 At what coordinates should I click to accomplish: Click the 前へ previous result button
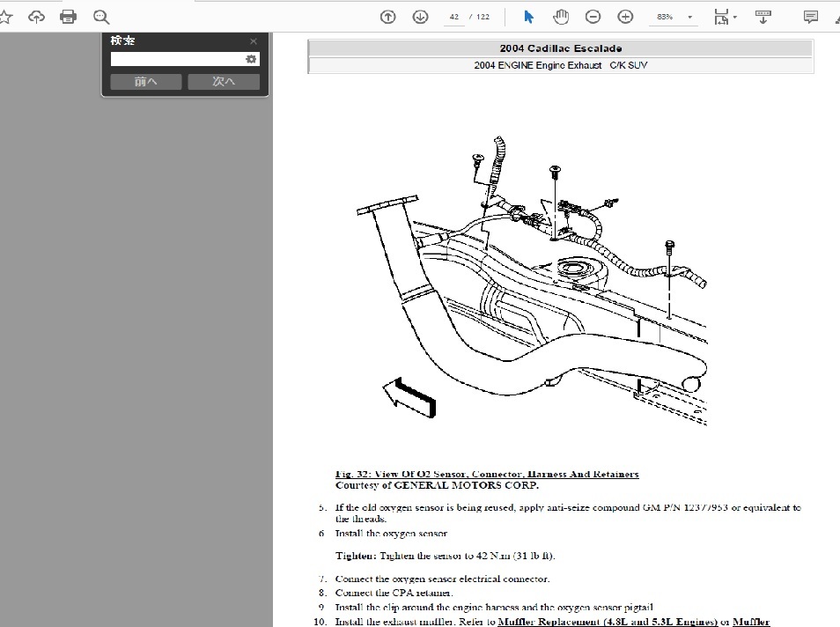[145, 81]
